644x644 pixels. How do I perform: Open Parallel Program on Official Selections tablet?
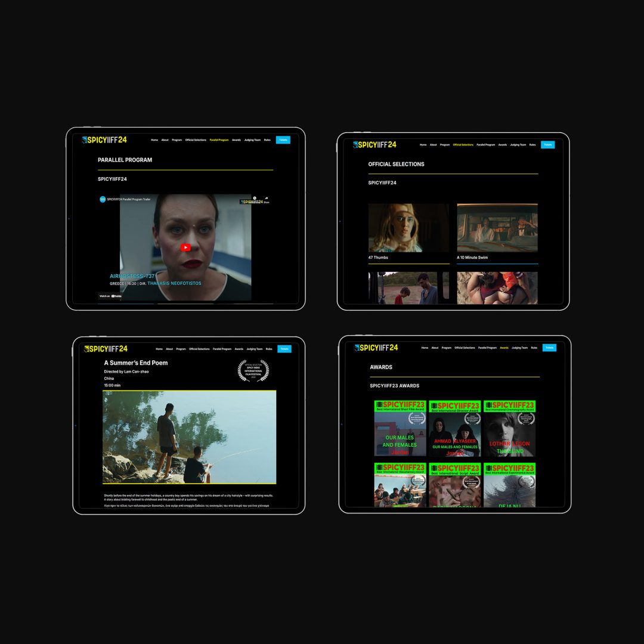pyautogui.click(x=485, y=144)
